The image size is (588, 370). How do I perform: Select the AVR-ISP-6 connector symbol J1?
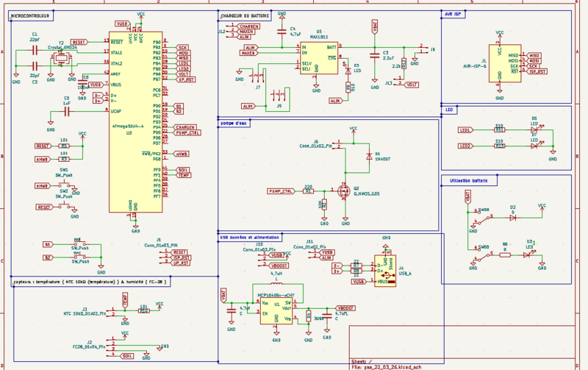pyautogui.click(x=505, y=63)
